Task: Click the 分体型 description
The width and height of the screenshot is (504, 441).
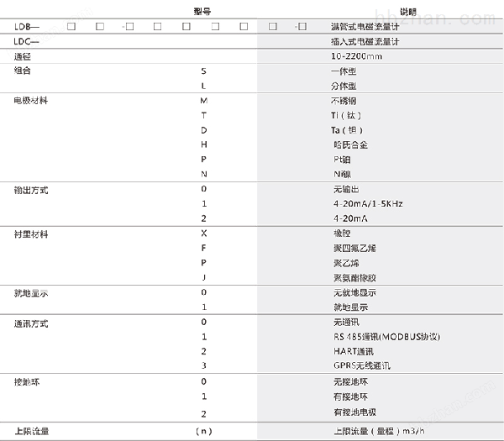Action: click(344, 87)
